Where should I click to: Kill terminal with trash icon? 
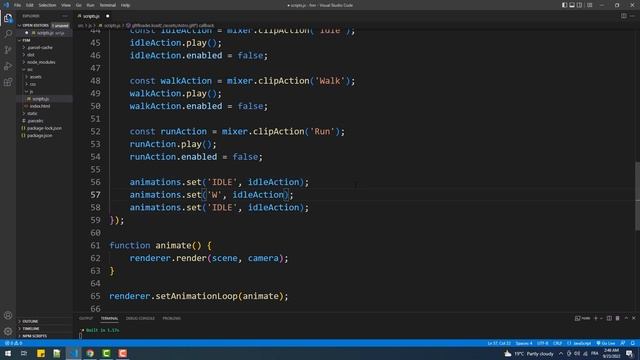[x=618, y=318]
